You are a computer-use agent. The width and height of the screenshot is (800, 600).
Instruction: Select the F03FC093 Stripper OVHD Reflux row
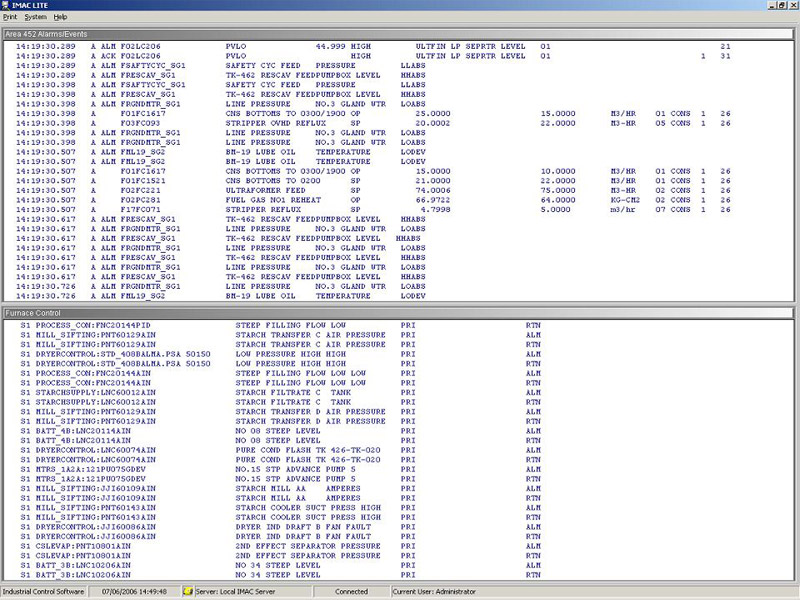[300, 123]
